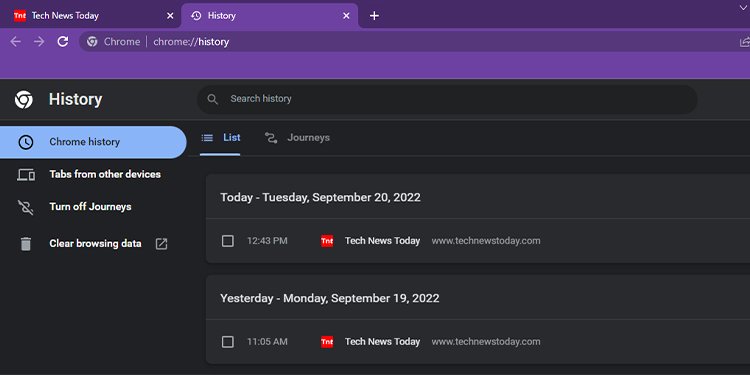Viewport: 750px width, 375px height.
Task: Click the browser forward arrow
Action: (x=39, y=42)
